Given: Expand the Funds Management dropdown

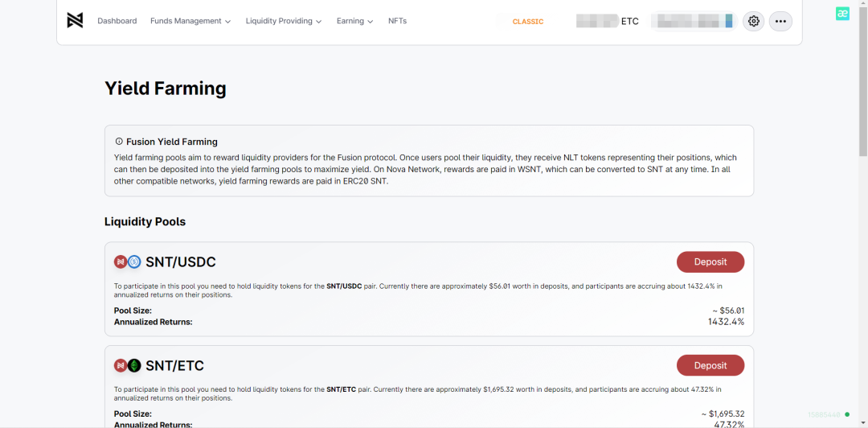Looking at the screenshot, I should [190, 21].
